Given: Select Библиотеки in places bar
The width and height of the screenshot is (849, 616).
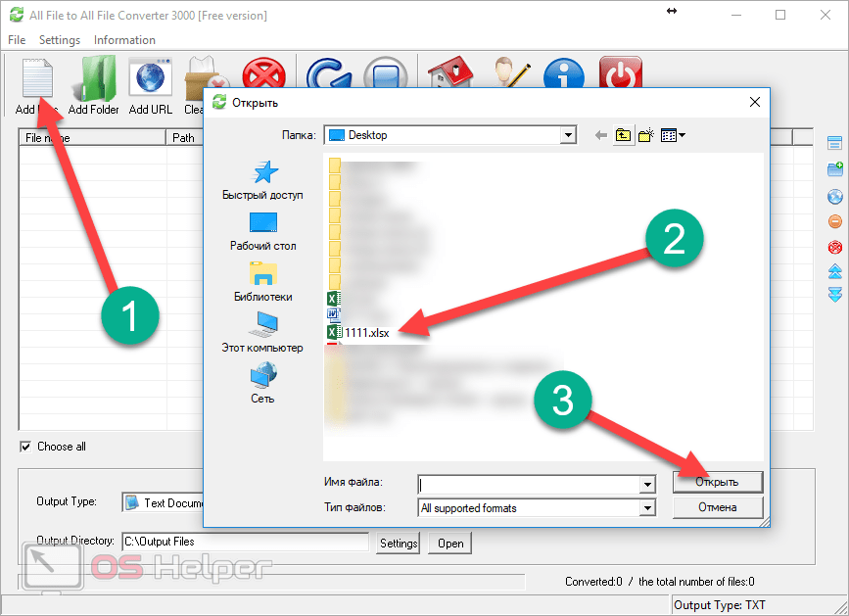Looking at the screenshot, I should (x=262, y=282).
